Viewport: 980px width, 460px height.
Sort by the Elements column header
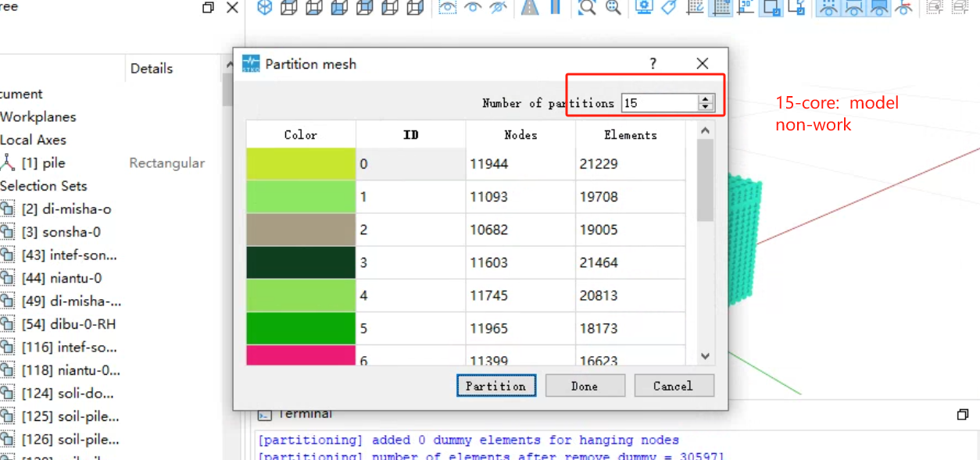(x=631, y=135)
